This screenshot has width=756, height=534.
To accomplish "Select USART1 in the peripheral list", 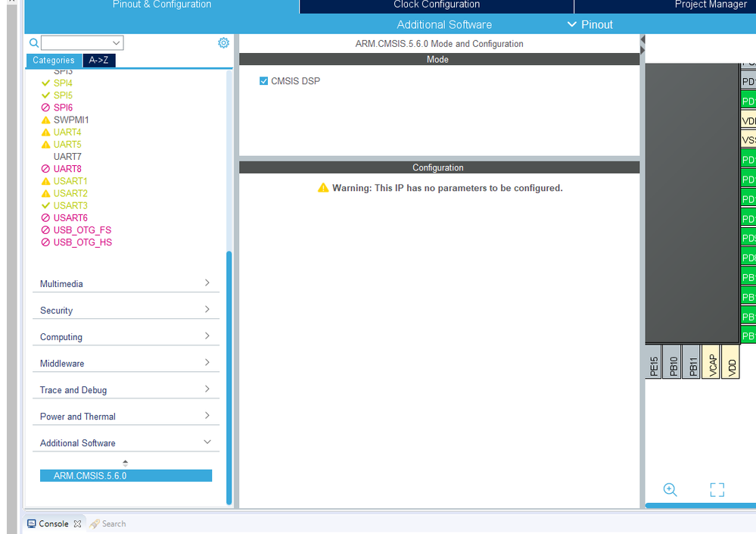I will [70, 181].
